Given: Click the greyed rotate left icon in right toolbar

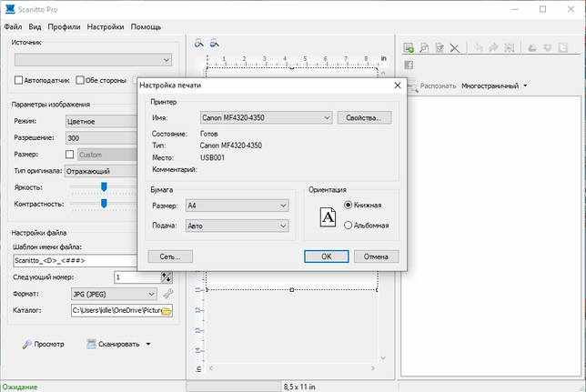Looking at the screenshot, I should tap(478, 47).
